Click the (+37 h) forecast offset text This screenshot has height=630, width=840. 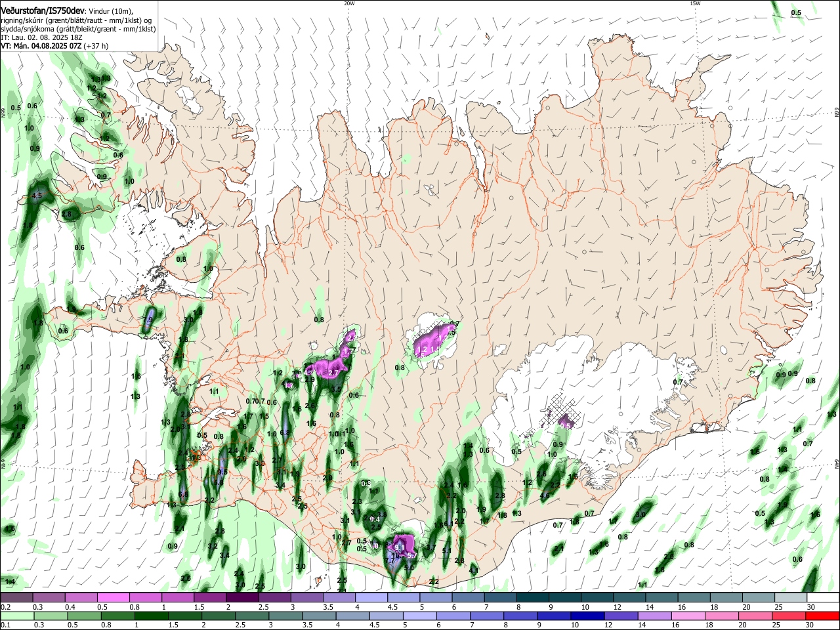(x=96, y=46)
